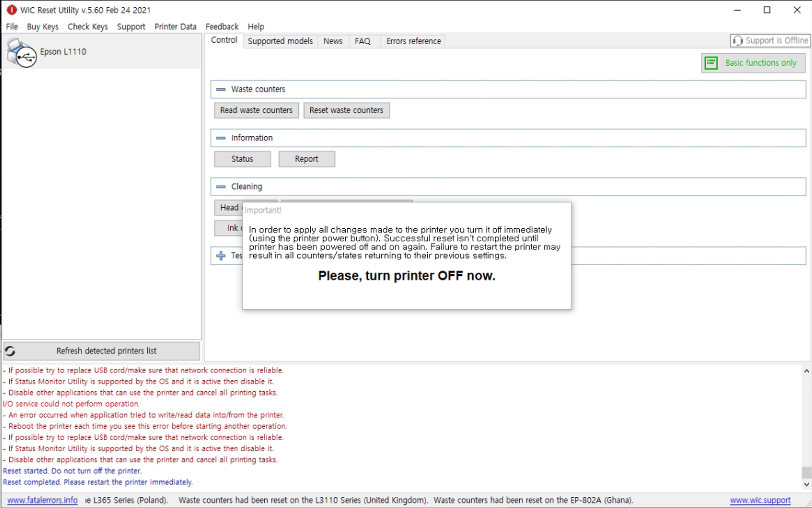The image size is (812, 508).
Task: Click the Report button
Action: pyautogui.click(x=307, y=159)
